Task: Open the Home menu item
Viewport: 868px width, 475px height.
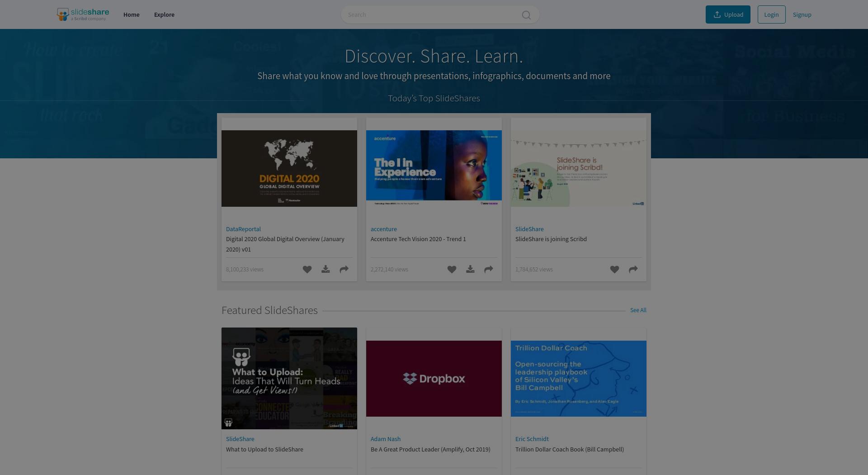Action: 132,14
